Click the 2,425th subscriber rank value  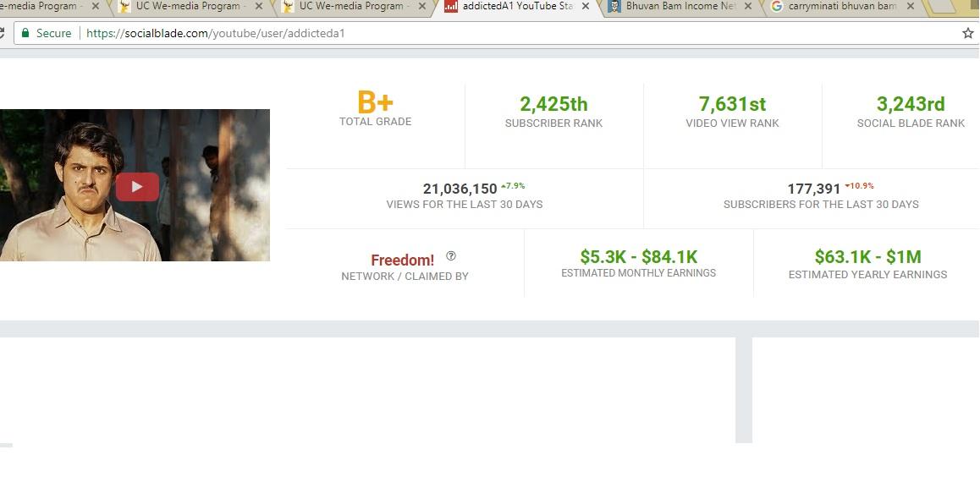pos(553,104)
